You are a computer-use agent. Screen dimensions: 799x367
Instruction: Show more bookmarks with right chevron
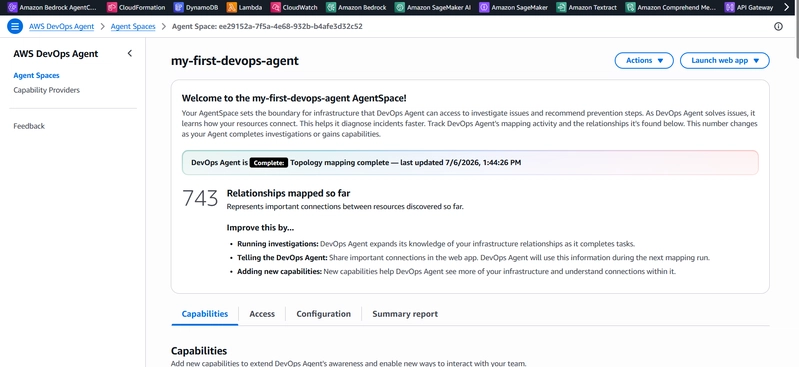tap(786, 8)
